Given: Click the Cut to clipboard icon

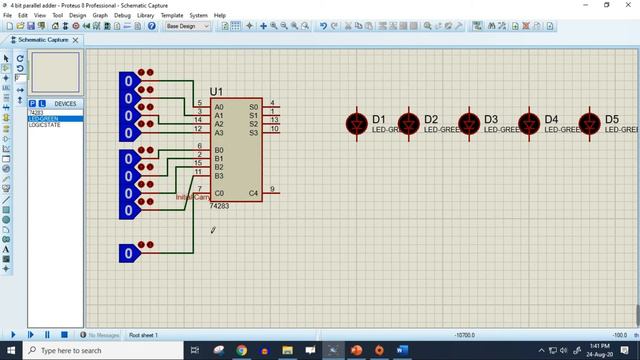Looking at the screenshot, I should [348, 26].
